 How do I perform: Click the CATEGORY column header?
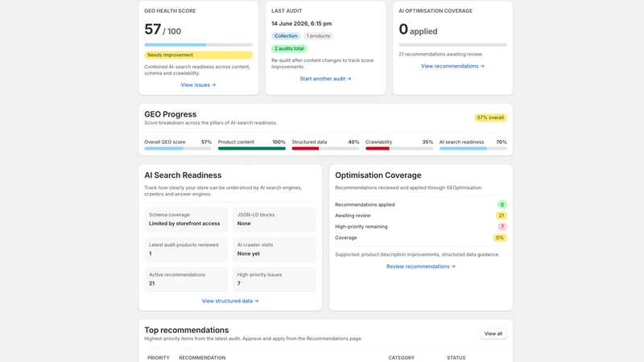[401, 358]
